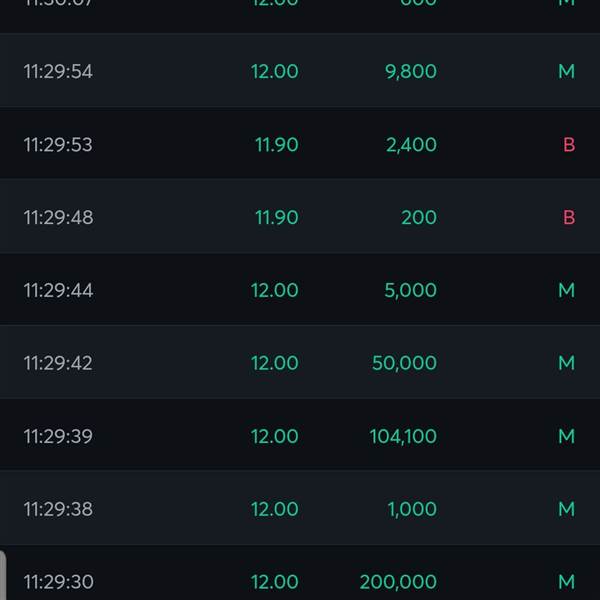Grab the scroll handle beside 11:29:30

click(3, 575)
